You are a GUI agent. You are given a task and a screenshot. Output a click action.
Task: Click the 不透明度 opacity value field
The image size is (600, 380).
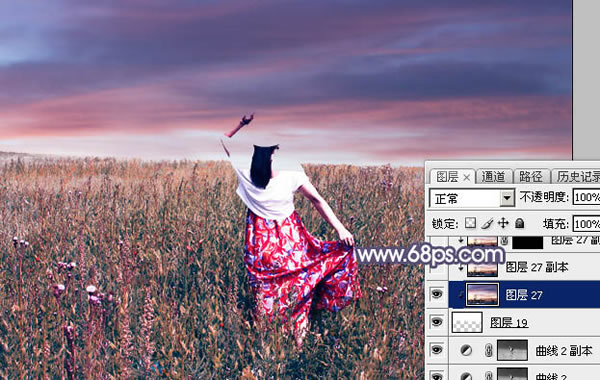coord(586,197)
